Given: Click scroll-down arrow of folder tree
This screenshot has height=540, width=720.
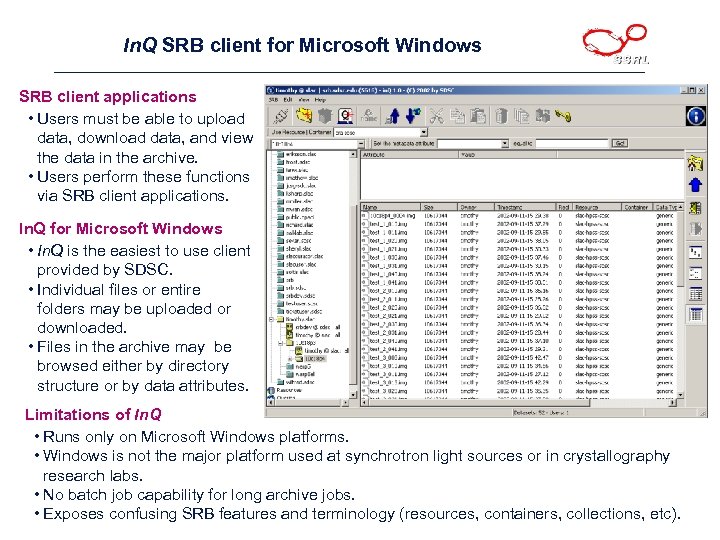Looking at the screenshot, I should tap(353, 394).
